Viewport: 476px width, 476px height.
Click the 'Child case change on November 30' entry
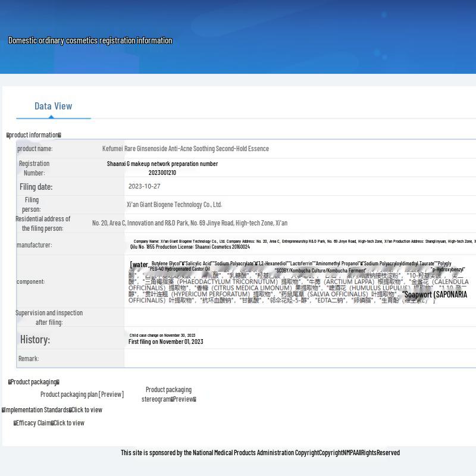pyautogui.click(x=162, y=335)
